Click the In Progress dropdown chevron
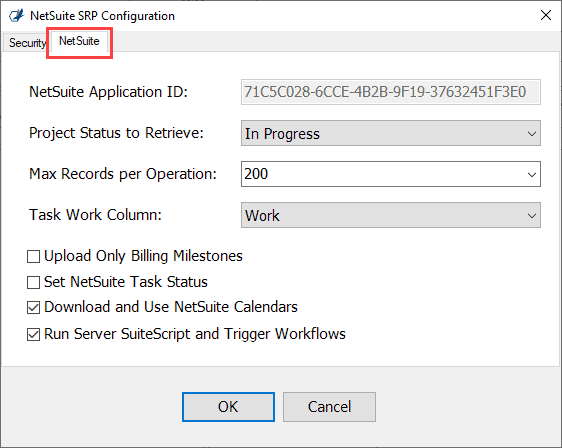The height and width of the screenshot is (448, 562). tap(532, 134)
